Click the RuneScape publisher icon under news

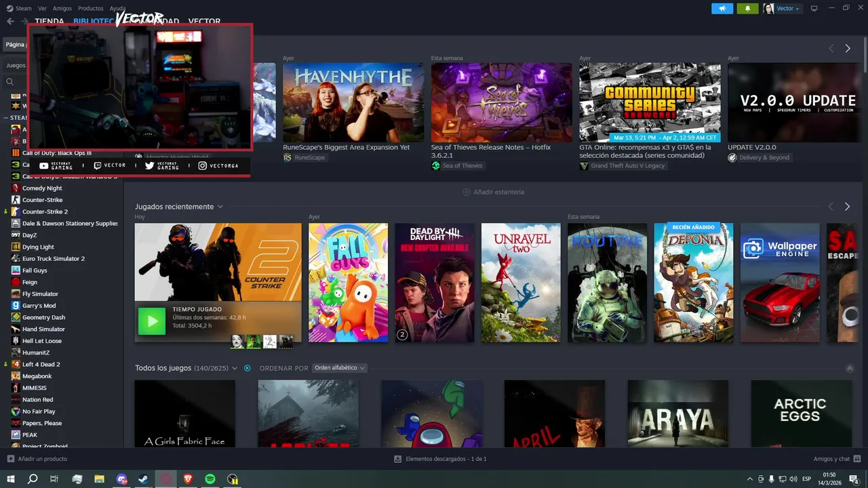[x=288, y=157]
